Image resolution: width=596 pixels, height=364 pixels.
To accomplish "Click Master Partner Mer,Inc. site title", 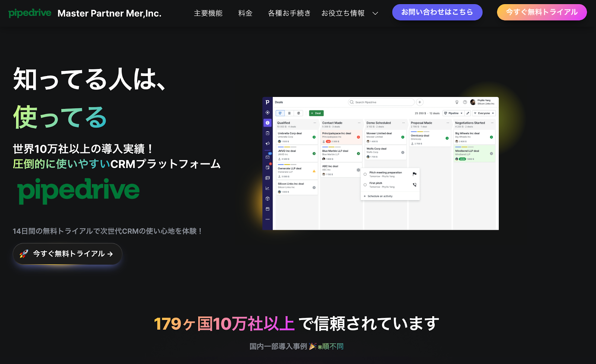I will click(110, 13).
